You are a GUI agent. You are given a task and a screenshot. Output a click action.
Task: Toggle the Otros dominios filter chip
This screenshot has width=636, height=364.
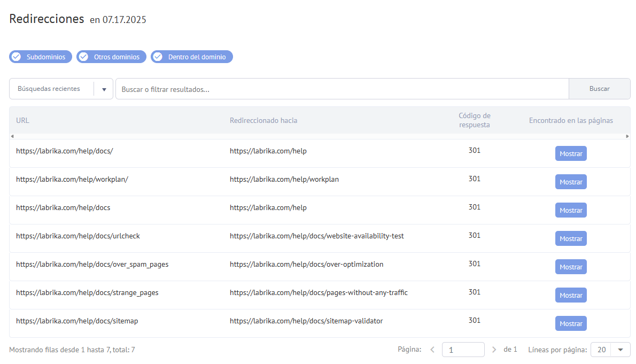pos(111,57)
